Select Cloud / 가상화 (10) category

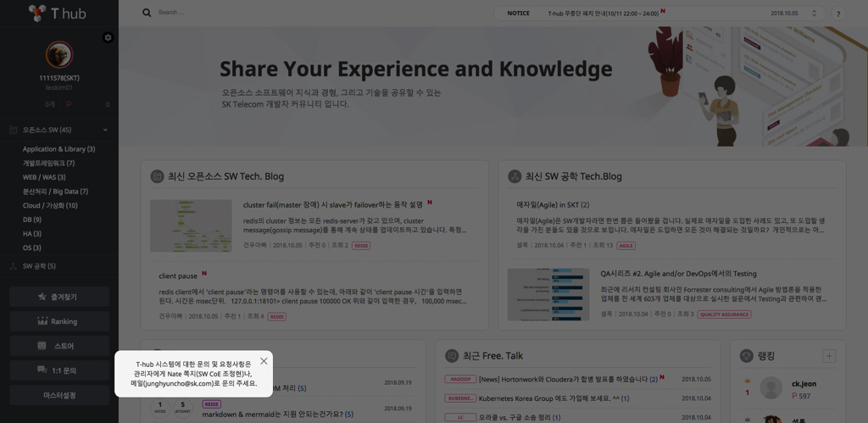[x=50, y=205]
